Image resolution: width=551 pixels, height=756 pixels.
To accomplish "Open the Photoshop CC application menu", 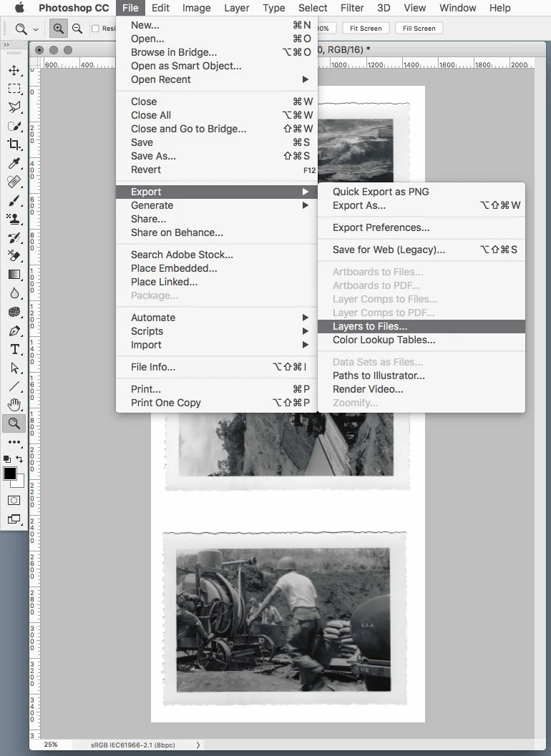I will point(73,8).
